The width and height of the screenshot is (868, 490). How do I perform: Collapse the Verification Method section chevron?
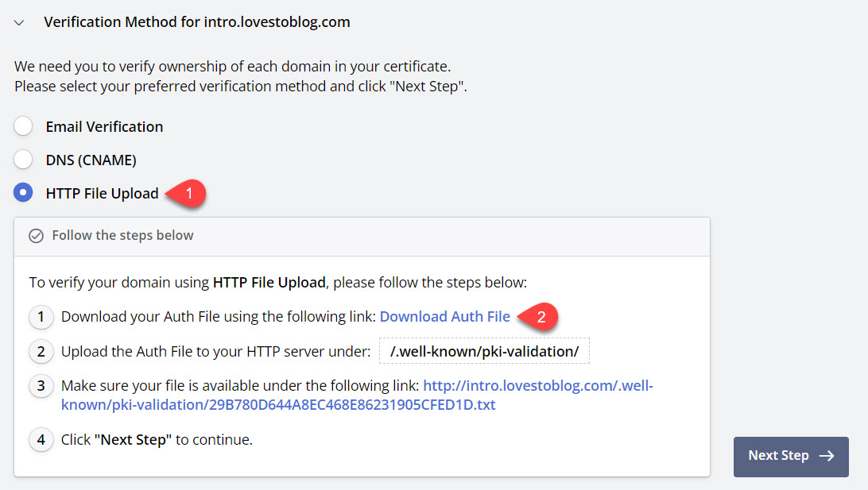pos(19,23)
